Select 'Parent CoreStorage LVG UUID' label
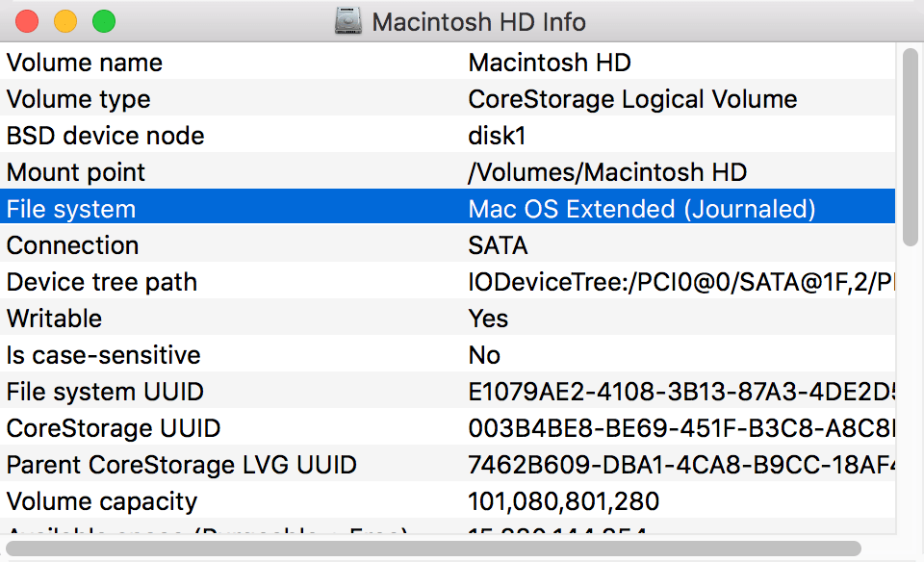This screenshot has height=562, width=924. click(182, 465)
